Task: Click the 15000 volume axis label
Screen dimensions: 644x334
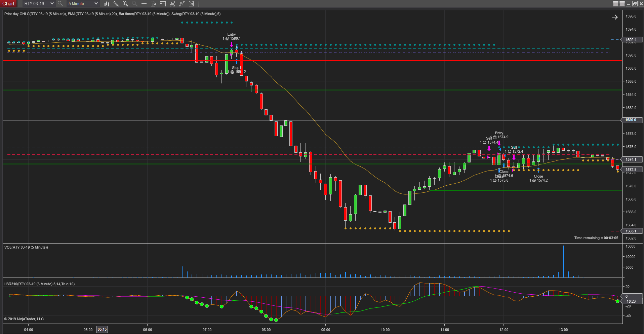Action: click(x=631, y=246)
